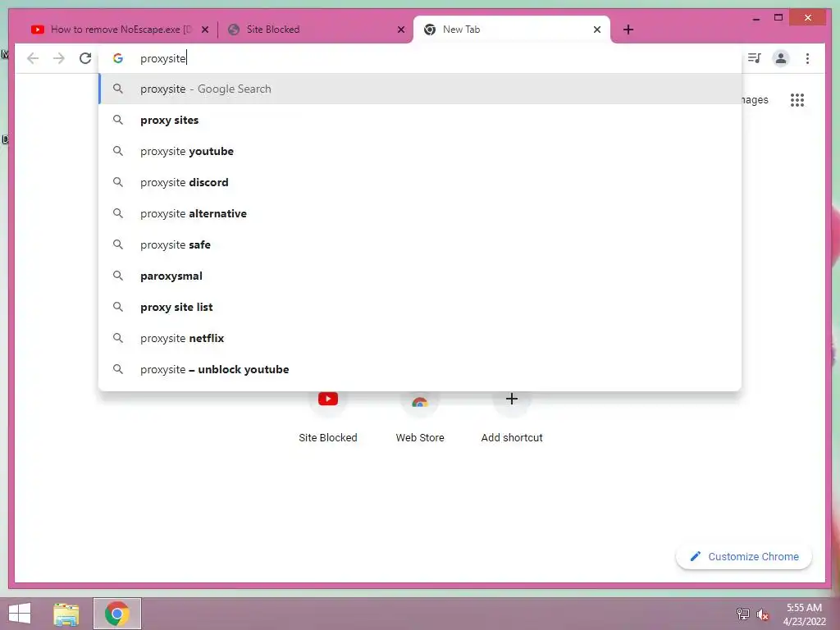The image size is (840, 630).
Task: Close the Site Blocked tab
Action: tap(400, 30)
